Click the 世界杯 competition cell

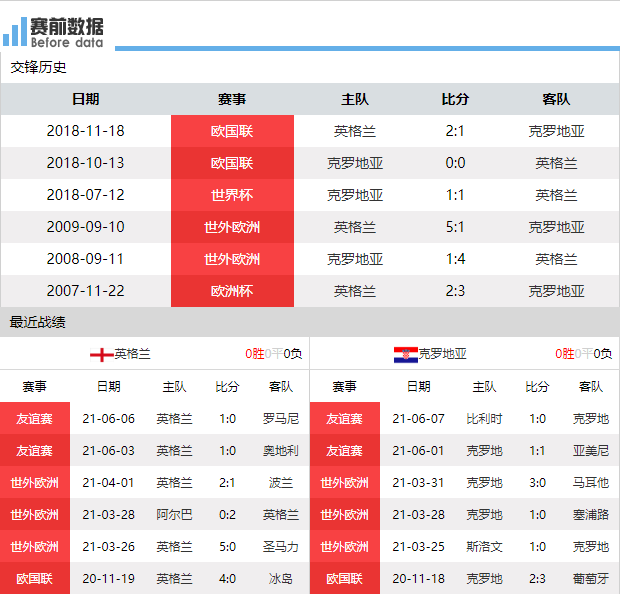[x=232, y=195]
